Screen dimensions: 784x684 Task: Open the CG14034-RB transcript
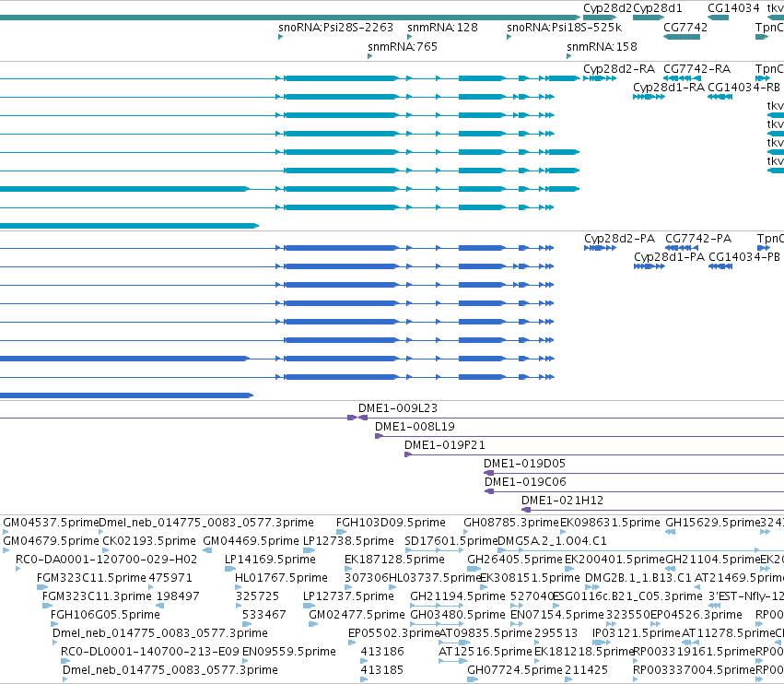point(720,97)
